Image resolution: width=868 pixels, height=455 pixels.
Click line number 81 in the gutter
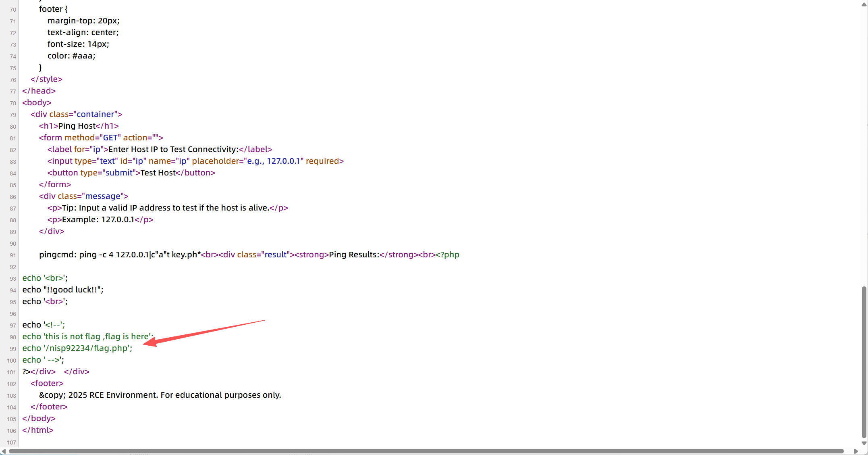point(13,138)
